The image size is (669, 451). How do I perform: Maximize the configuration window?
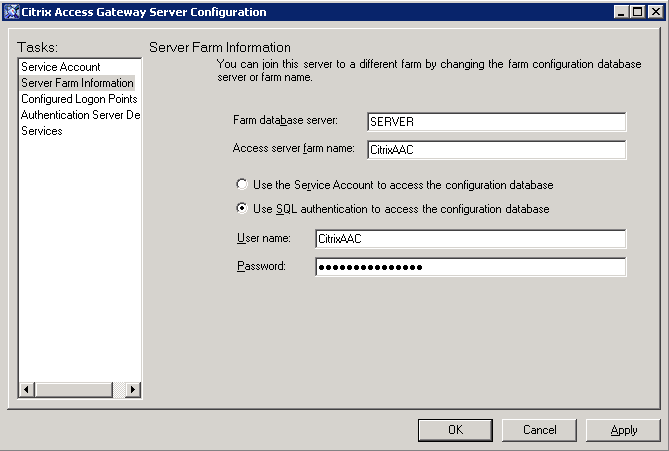point(637,12)
